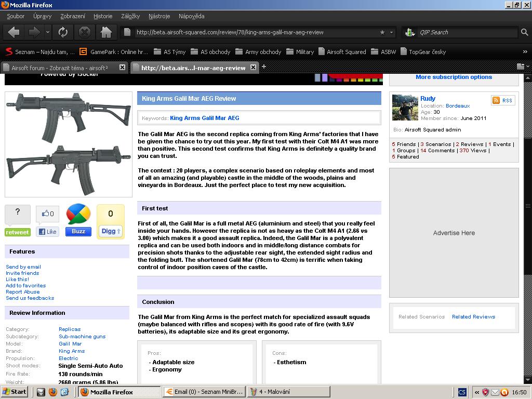Image resolution: width=532 pixels, height=399 pixels.
Task: Show more bookmarks with the chevron
Action: pyautogui.click(x=525, y=52)
